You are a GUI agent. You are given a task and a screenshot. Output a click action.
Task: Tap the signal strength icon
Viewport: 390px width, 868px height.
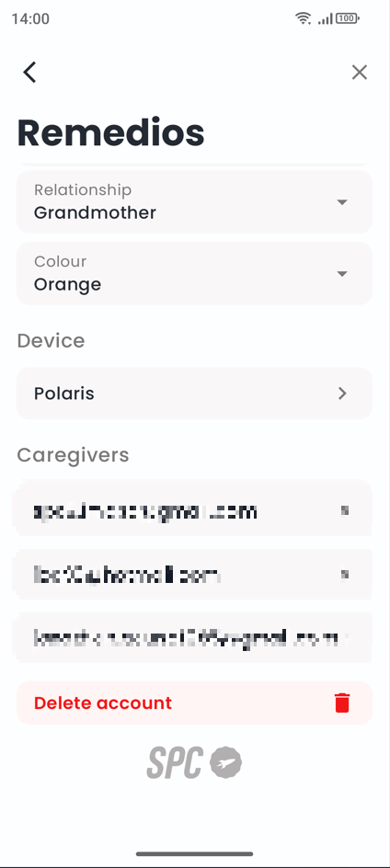[326, 18]
